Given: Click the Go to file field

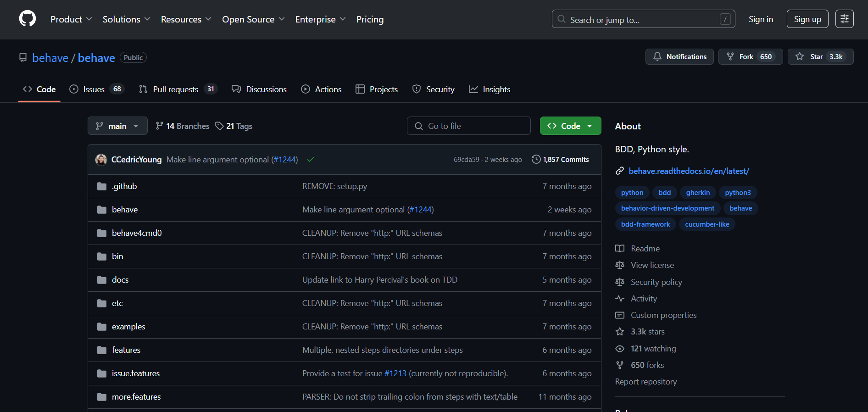Looking at the screenshot, I should pyautogui.click(x=468, y=126).
